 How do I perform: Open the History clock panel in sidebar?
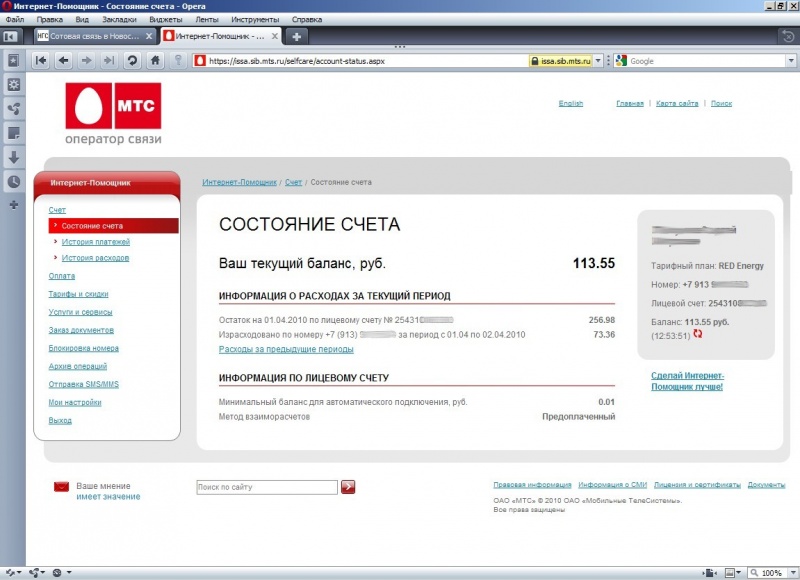13,182
